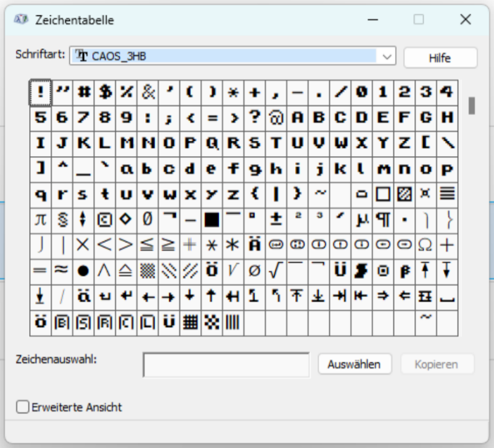494x448 pixels.
Task: Choose the Omega symbol in grid
Action: [425, 245]
